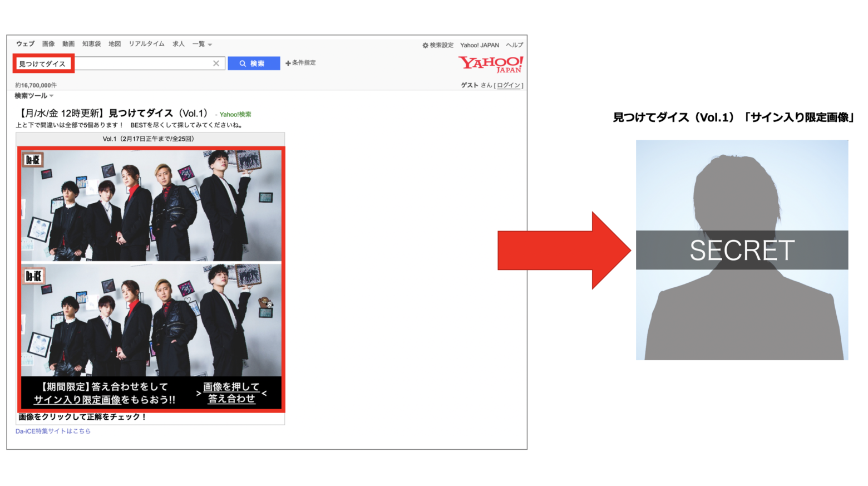Click the Da-iCE logo in lower photo

tap(33, 276)
